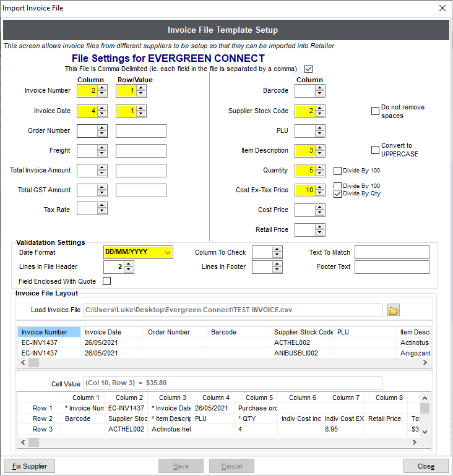Screen dimensions: 453x476
Task: Toggle the comma delimited file checkbox
Action: [308, 69]
